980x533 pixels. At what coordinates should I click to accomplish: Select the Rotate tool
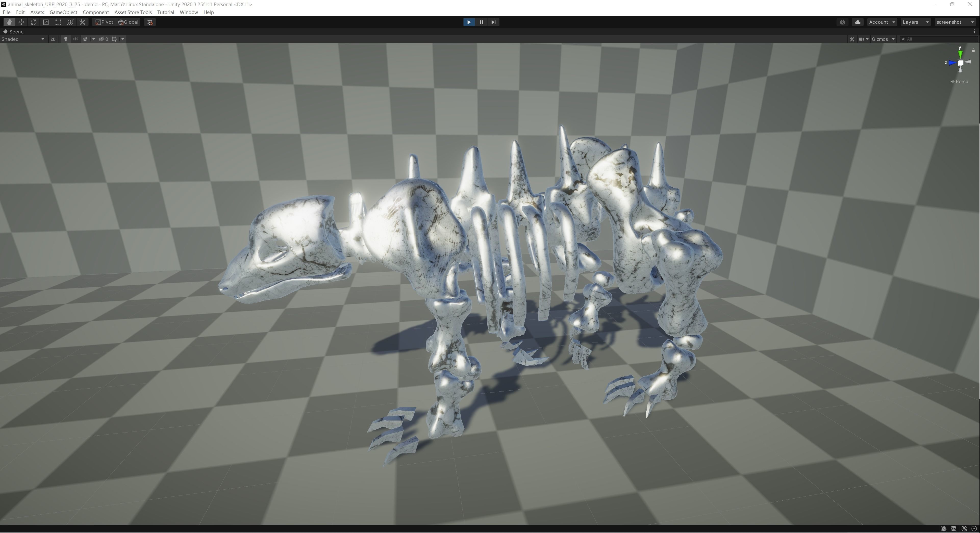pyautogui.click(x=33, y=22)
